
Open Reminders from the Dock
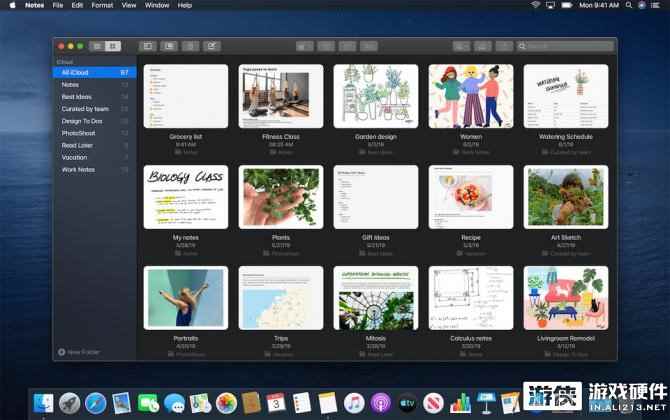tap(302, 403)
